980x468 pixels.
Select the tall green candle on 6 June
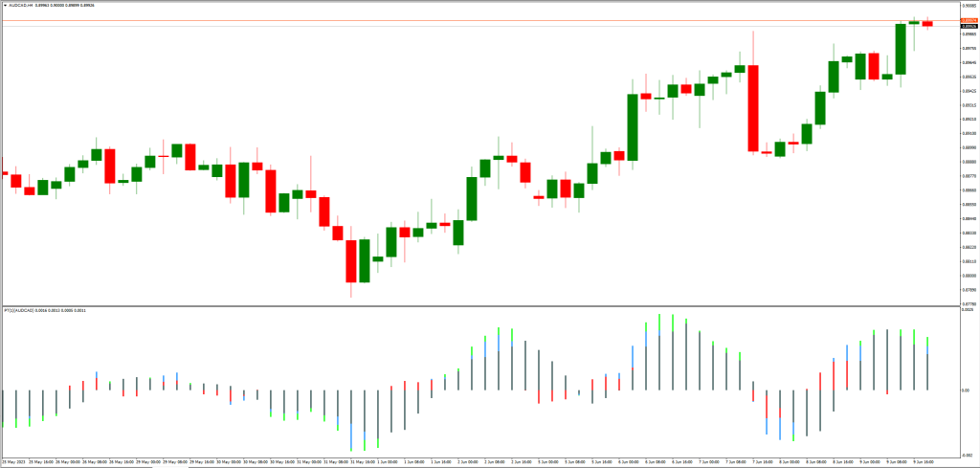(633, 126)
